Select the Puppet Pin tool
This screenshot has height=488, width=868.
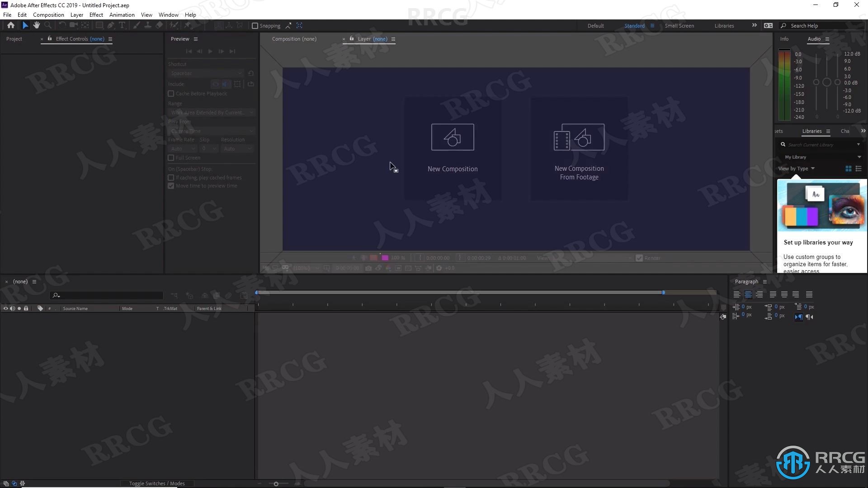[189, 26]
